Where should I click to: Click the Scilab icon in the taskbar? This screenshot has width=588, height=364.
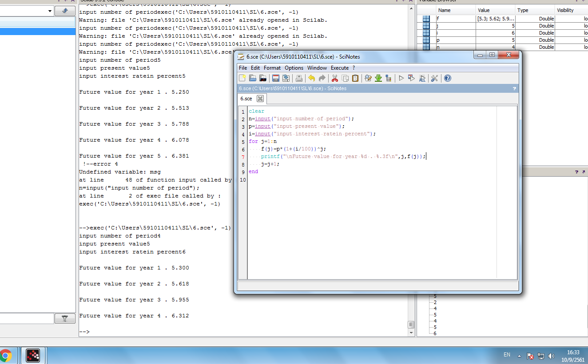(x=33, y=356)
